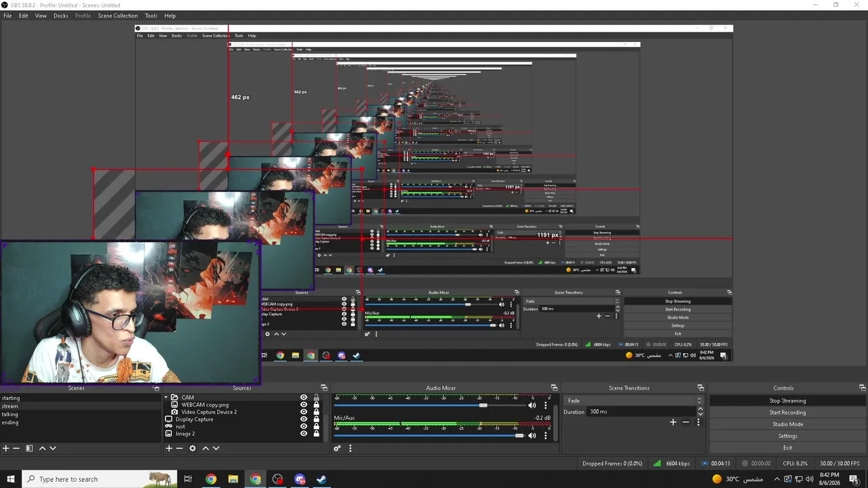Lock the CAM group source
The width and height of the screenshot is (868, 488).
316,398
